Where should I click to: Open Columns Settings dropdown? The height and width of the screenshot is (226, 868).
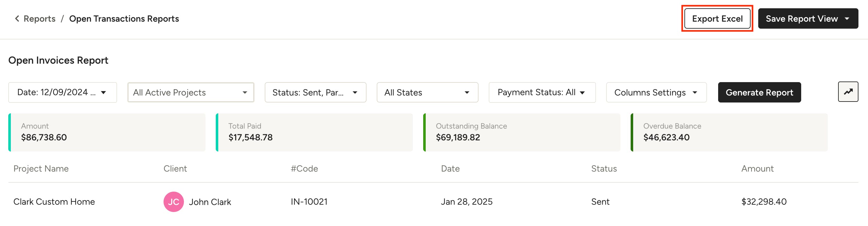pos(656,92)
